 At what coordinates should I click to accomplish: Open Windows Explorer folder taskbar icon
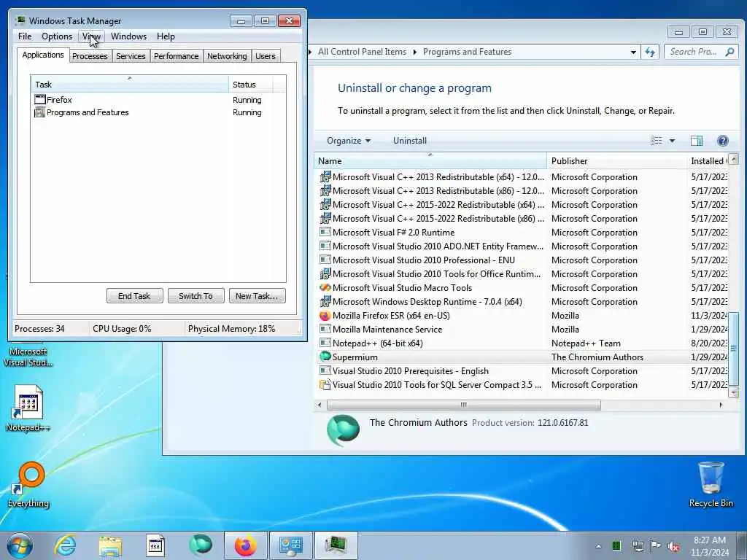point(111,545)
